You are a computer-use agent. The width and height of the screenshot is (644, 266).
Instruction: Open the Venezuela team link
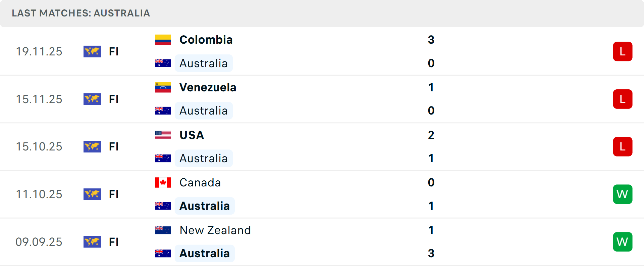tap(208, 87)
